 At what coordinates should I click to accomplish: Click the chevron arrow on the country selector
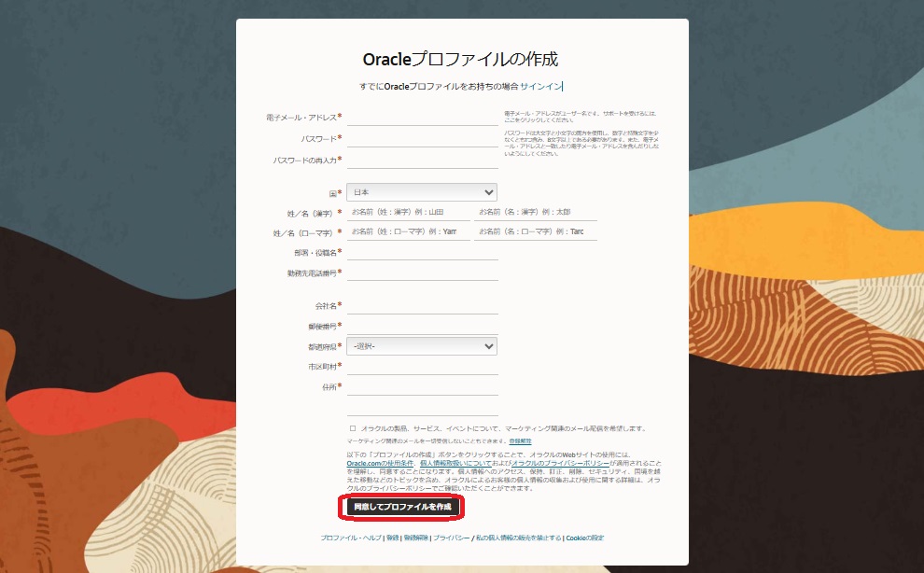489,191
